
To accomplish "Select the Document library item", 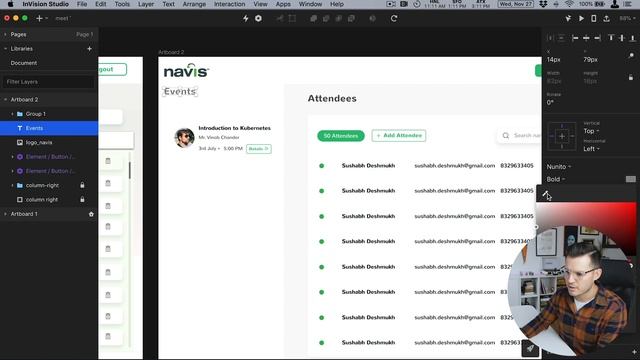I will (24, 63).
